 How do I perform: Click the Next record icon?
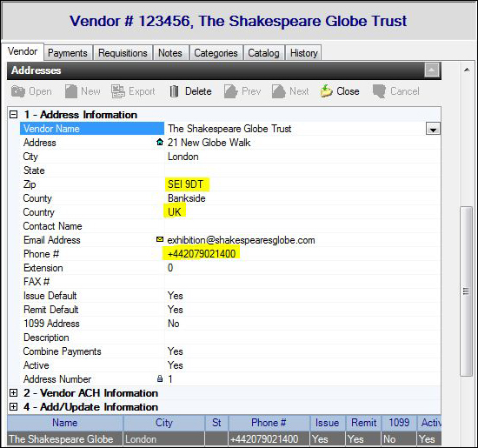click(279, 91)
